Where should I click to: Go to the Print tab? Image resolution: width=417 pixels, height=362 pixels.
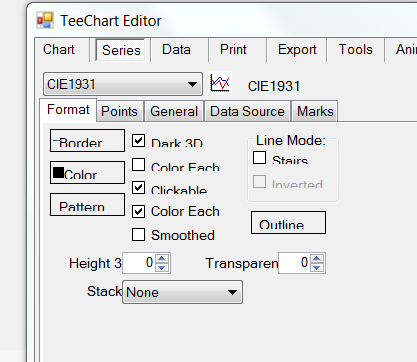233,50
